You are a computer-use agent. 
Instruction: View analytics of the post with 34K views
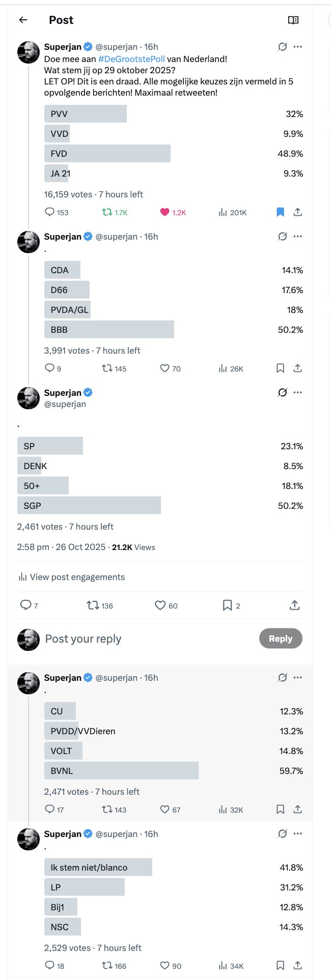[x=223, y=965]
